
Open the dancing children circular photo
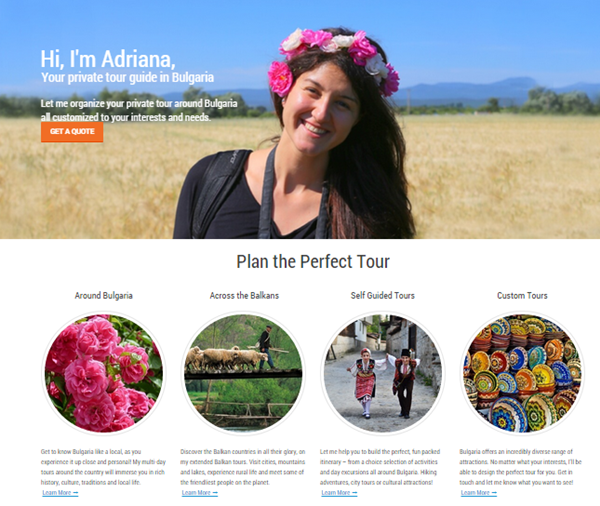tap(383, 373)
